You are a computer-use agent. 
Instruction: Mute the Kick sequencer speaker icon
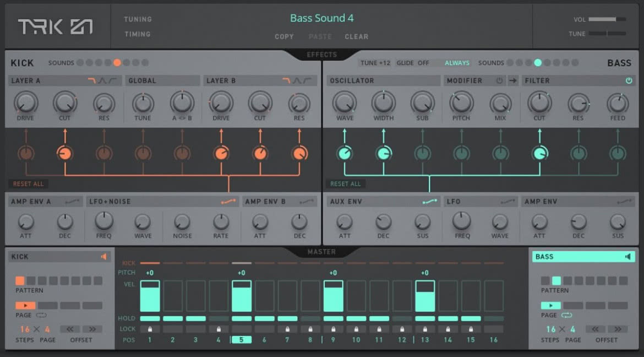click(x=104, y=257)
